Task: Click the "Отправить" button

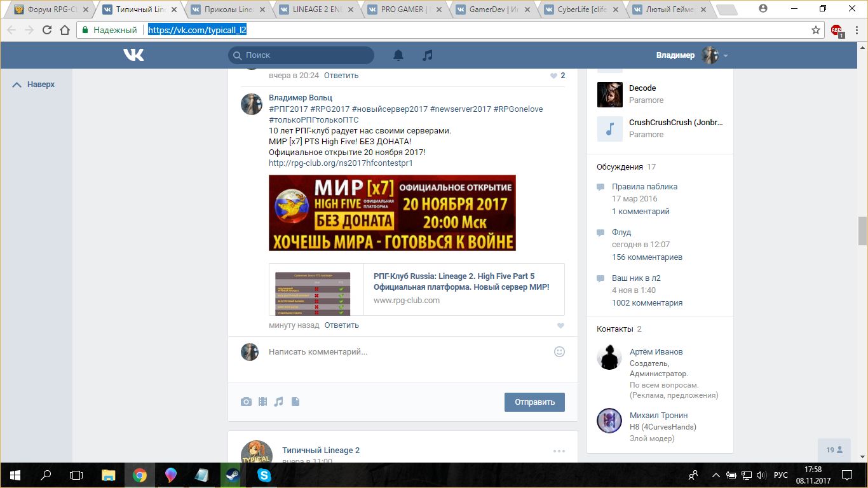Action: 534,402
